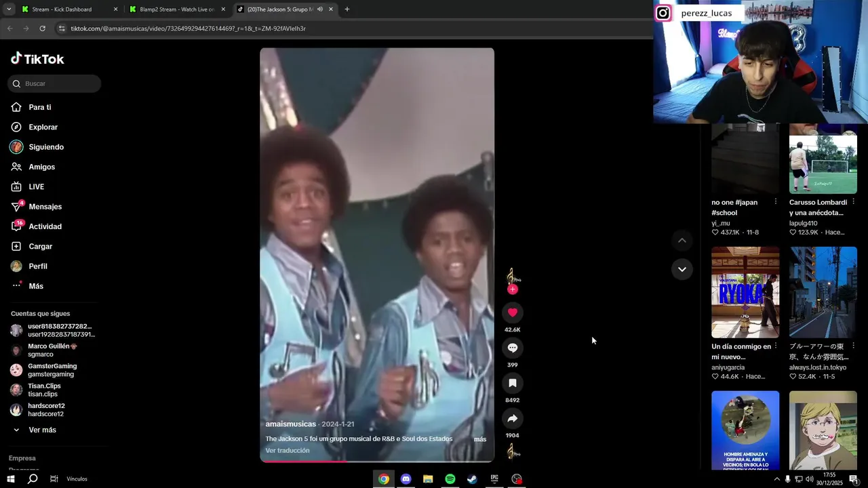Go to previous video arrow
The image size is (868, 488).
coord(682,241)
